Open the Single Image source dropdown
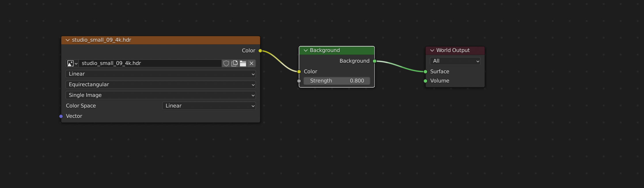644x188 pixels. pyautogui.click(x=161, y=95)
